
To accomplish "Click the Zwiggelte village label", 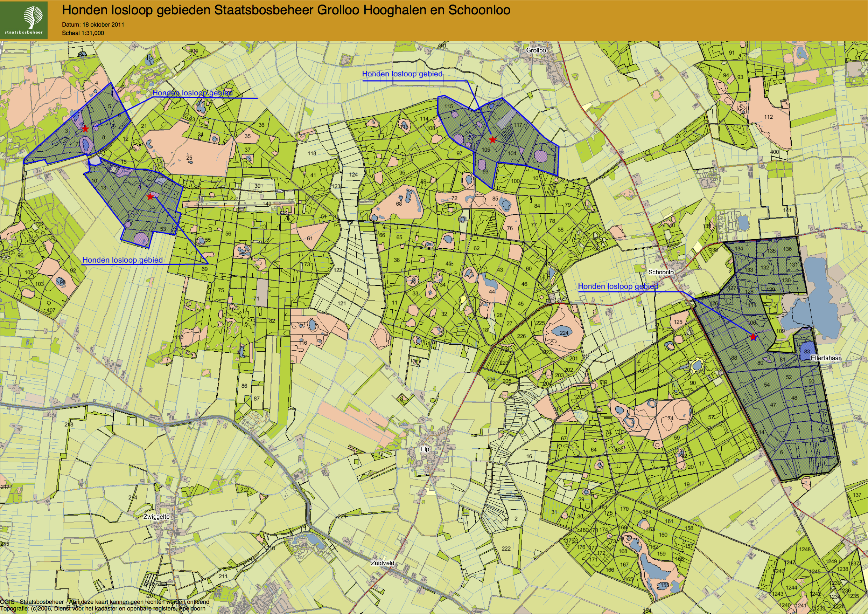I will pos(156,517).
